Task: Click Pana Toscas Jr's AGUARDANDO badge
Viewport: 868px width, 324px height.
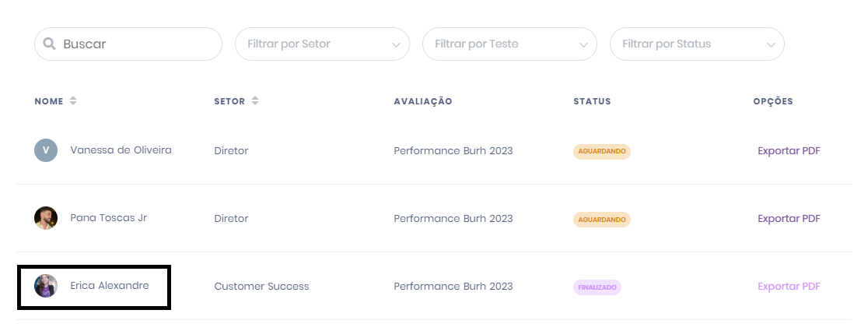Action: (x=602, y=220)
